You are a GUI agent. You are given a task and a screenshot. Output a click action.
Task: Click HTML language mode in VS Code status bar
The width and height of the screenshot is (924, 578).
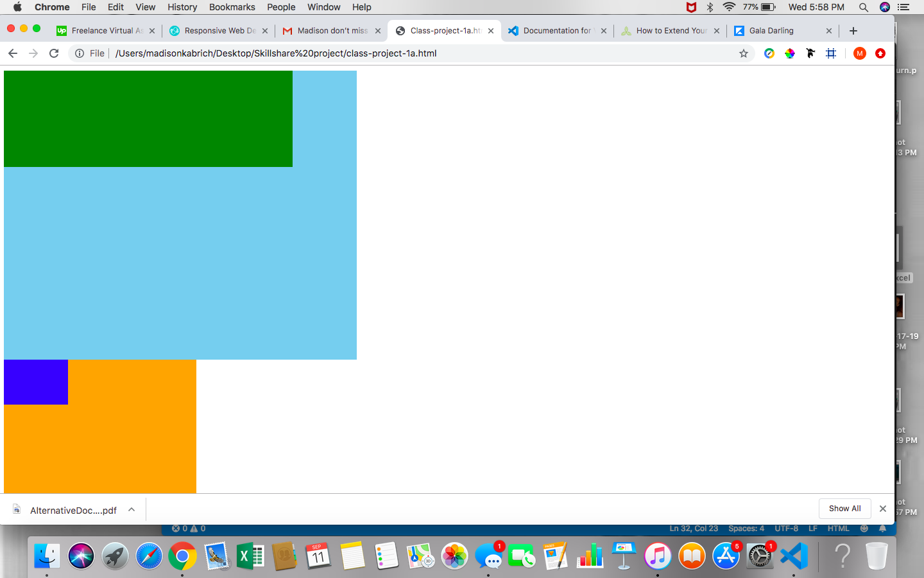click(838, 529)
